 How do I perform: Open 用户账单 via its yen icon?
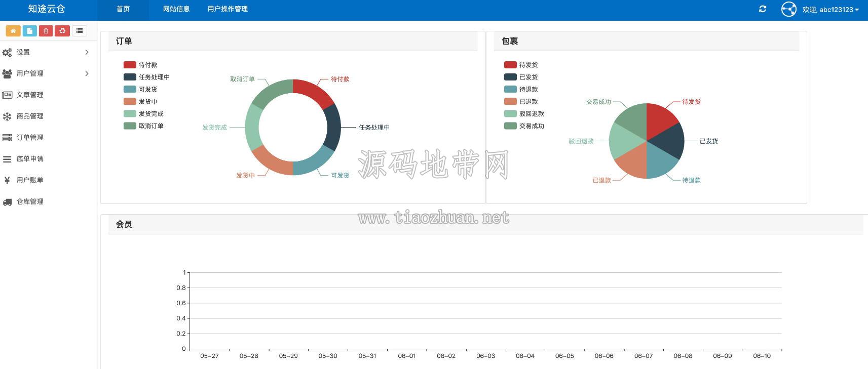tap(7, 180)
